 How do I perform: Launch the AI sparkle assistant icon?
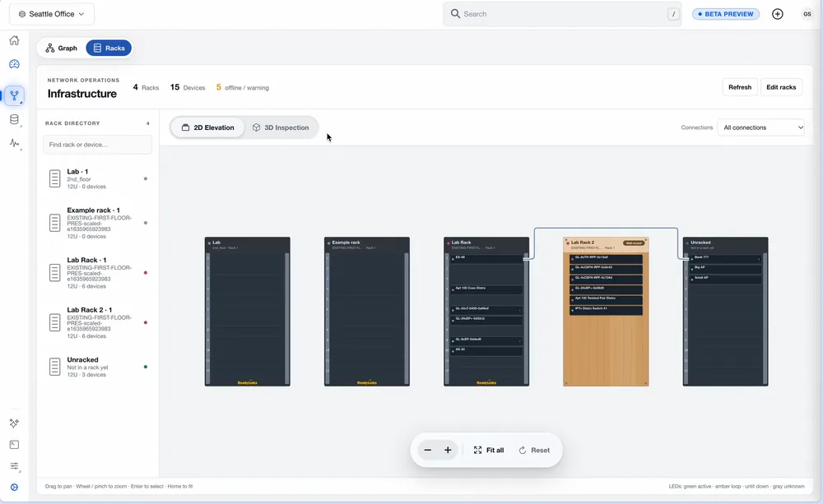14,423
